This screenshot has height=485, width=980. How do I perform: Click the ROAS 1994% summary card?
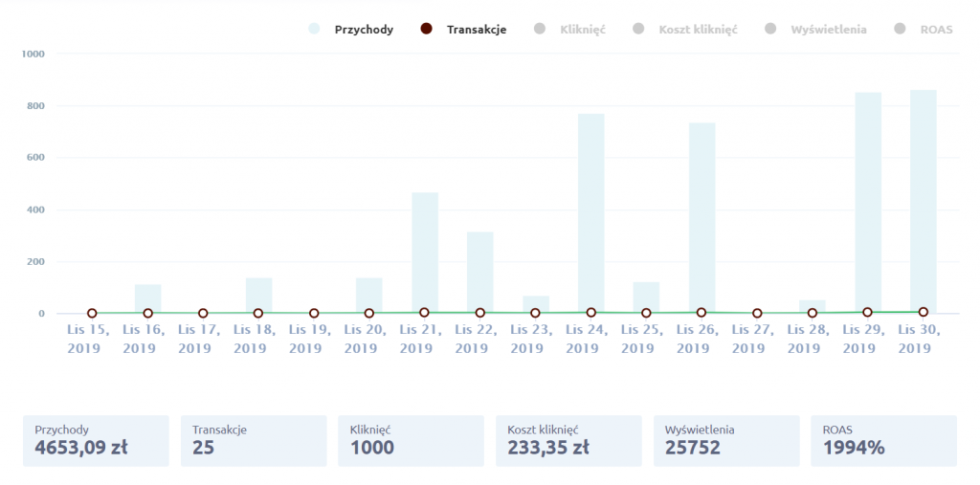(x=882, y=440)
